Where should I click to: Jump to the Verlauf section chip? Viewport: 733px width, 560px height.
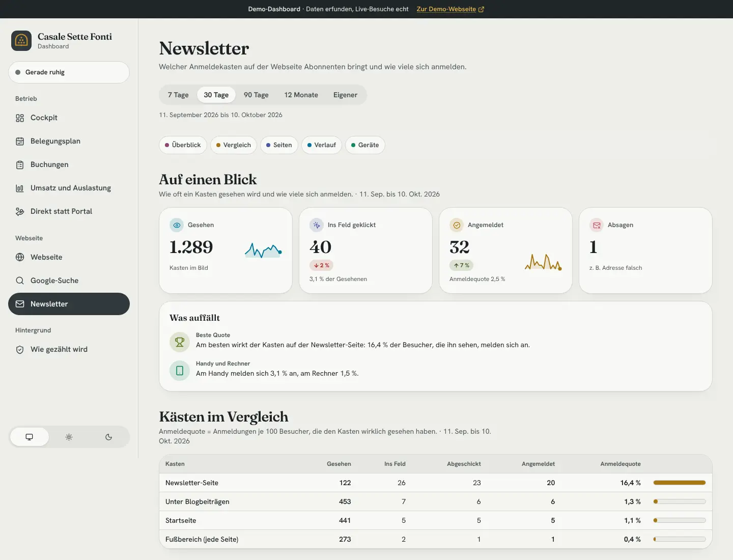322,145
